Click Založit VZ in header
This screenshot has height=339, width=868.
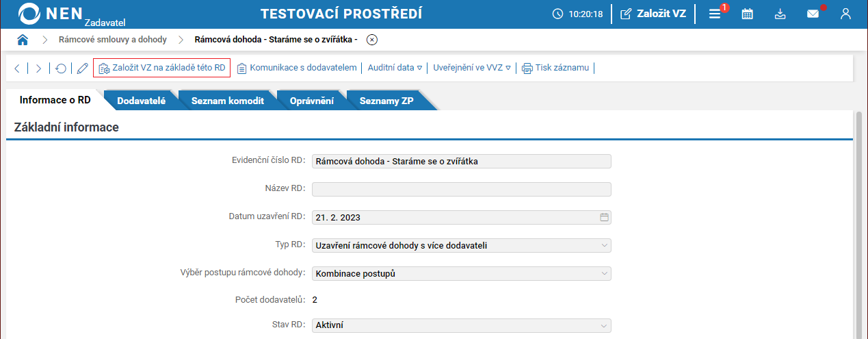pos(653,14)
